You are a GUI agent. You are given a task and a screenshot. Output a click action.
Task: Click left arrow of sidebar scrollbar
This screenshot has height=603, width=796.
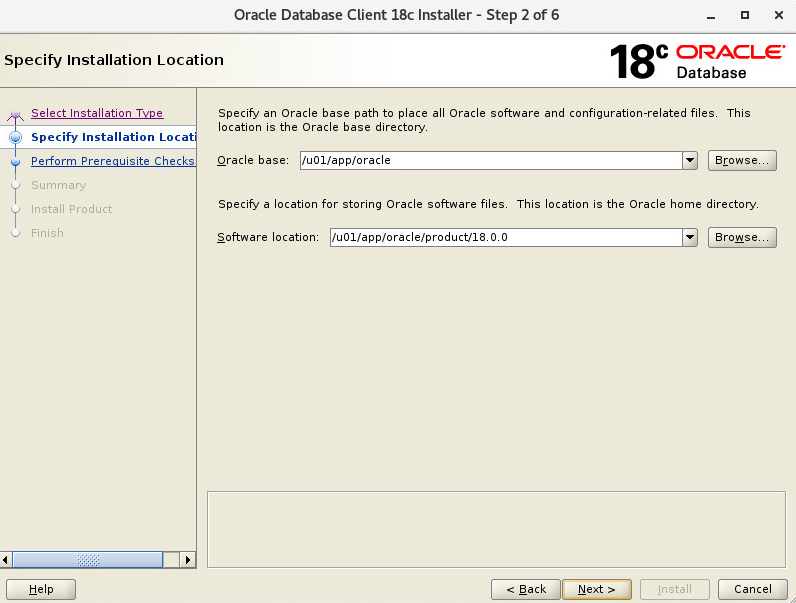[x=6, y=560]
